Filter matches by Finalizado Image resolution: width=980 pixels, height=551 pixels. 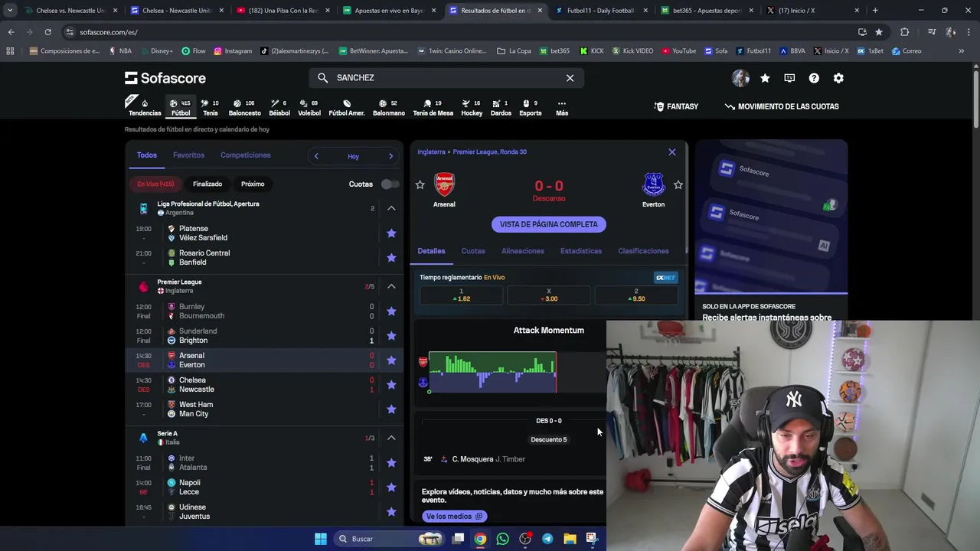coord(207,184)
